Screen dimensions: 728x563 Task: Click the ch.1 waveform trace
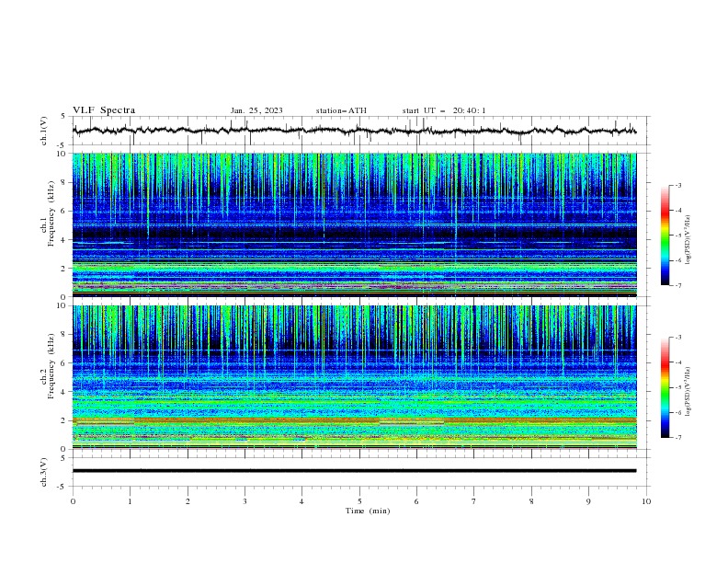click(x=354, y=131)
